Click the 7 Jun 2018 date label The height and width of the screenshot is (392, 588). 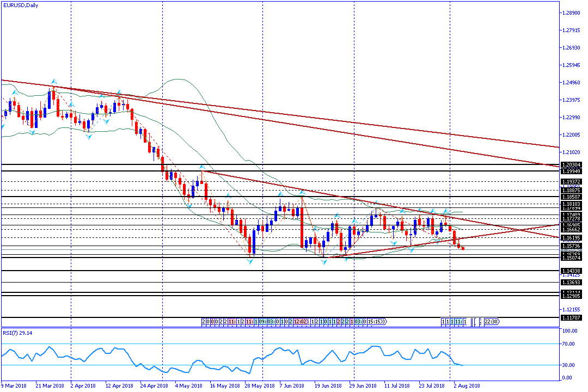292,385
